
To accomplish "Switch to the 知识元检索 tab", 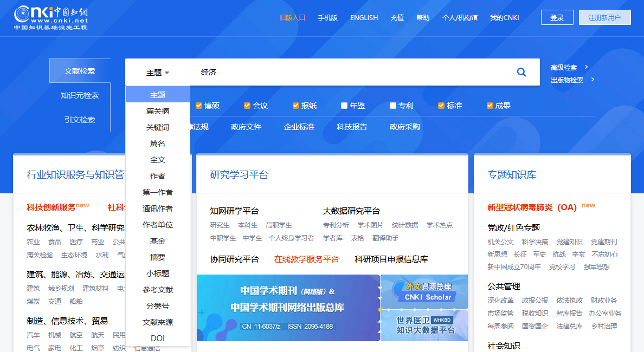I will (x=80, y=95).
